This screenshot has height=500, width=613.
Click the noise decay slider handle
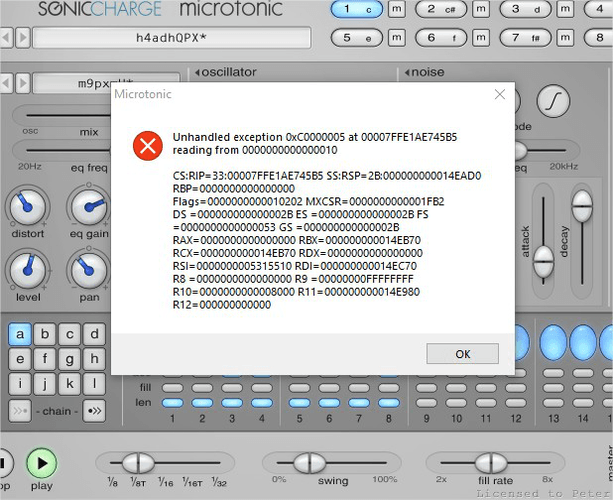click(x=582, y=206)
